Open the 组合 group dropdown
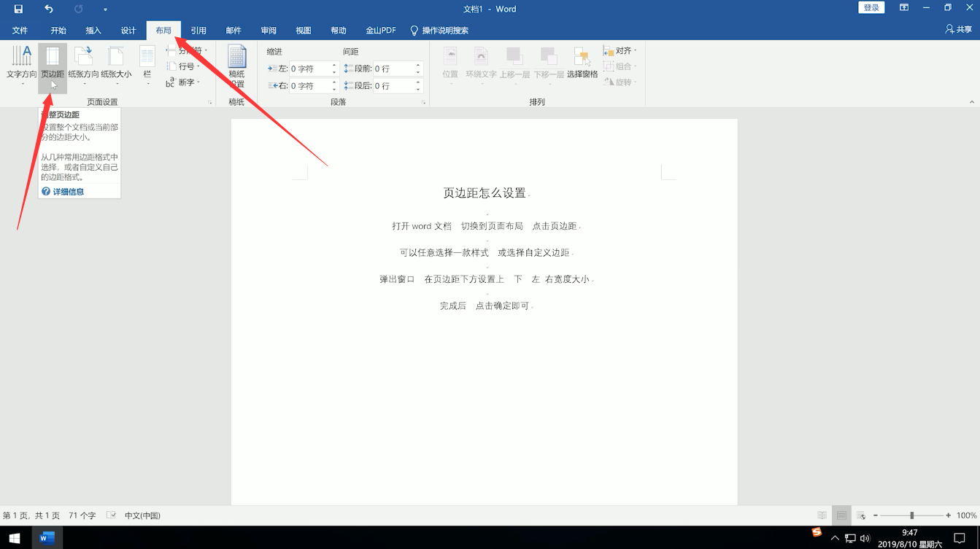Image resolution: width=980 pixels, height=549 pixels. pyautogui.click(x=620, y=66)
